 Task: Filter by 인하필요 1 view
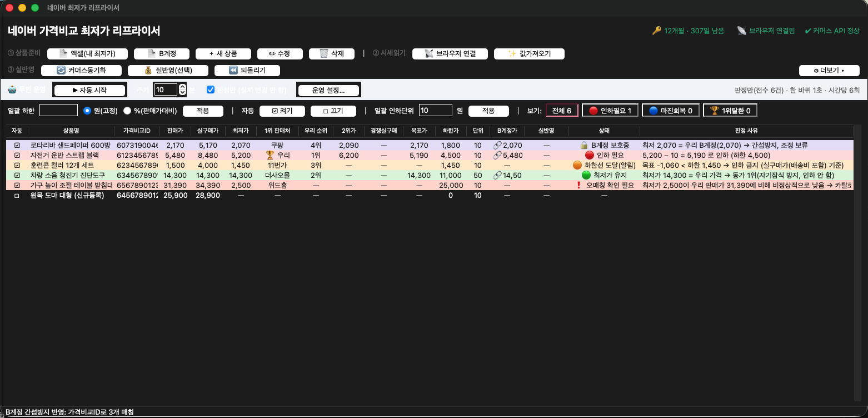610,111
